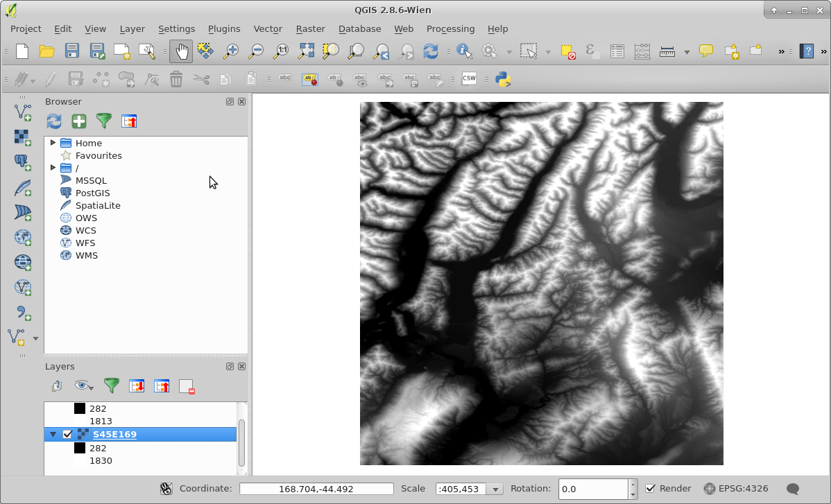The width and height of the screenshot is (831, 504).
Task: Collapse all items in Browser panel
Action: click(x=129, y=121)
